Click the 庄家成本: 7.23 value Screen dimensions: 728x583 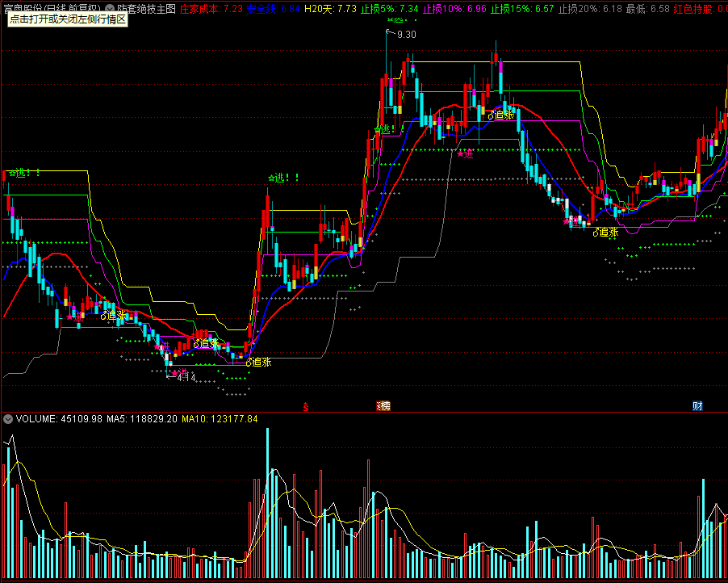[211, 8]
